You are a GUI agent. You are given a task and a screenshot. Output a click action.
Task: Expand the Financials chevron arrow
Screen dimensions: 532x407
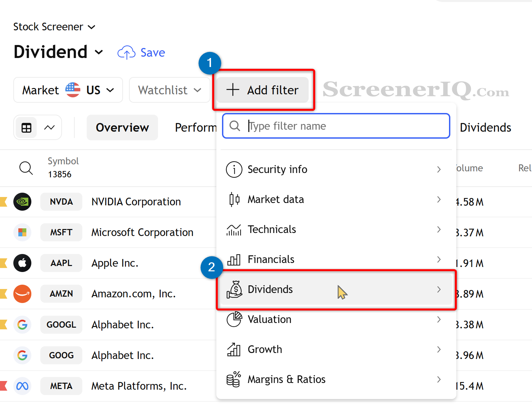439,259
